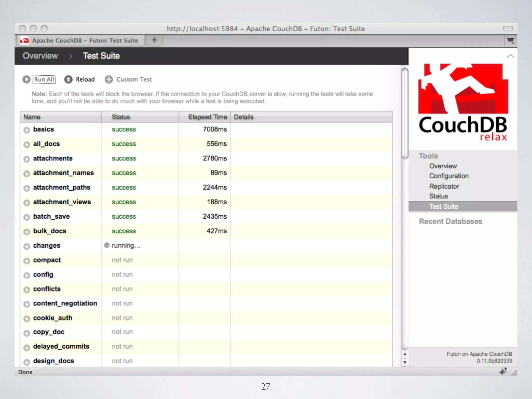The width and height of the screenshot is (532, 399).
Task: Run the basics test play icon
Action: [x=26, y=130]
